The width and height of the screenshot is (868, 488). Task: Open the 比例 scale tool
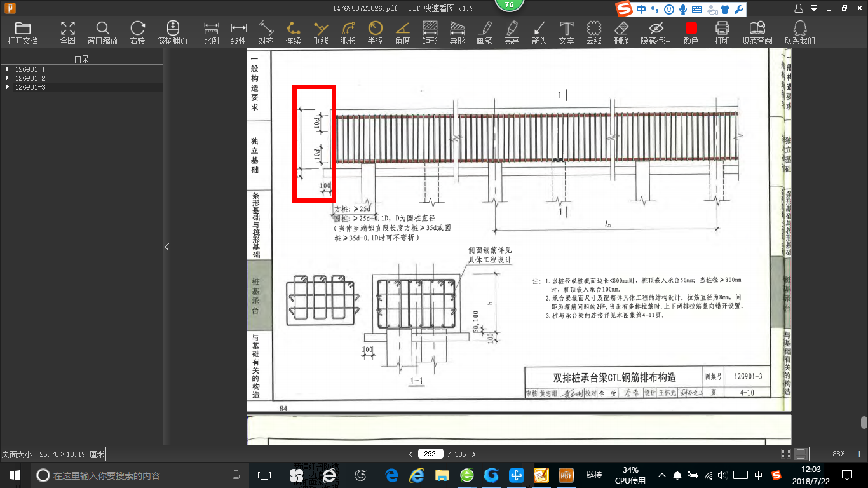[x=212, y=33]
